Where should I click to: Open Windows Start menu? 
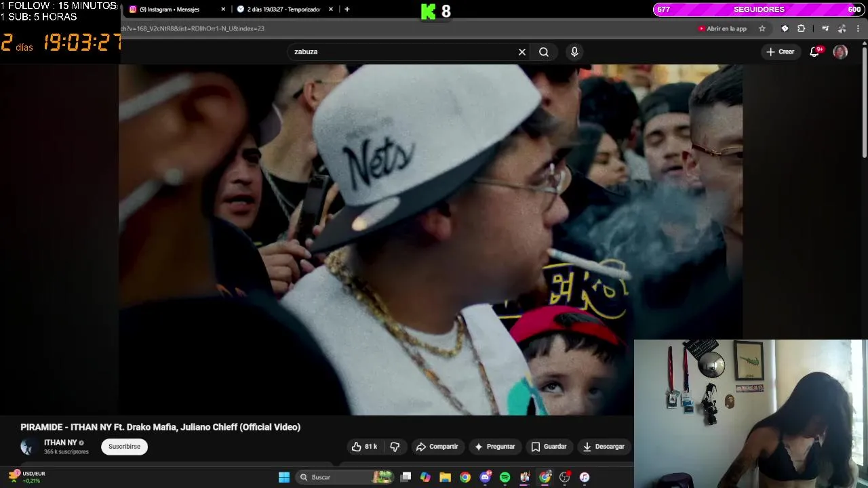click(284, 477)
